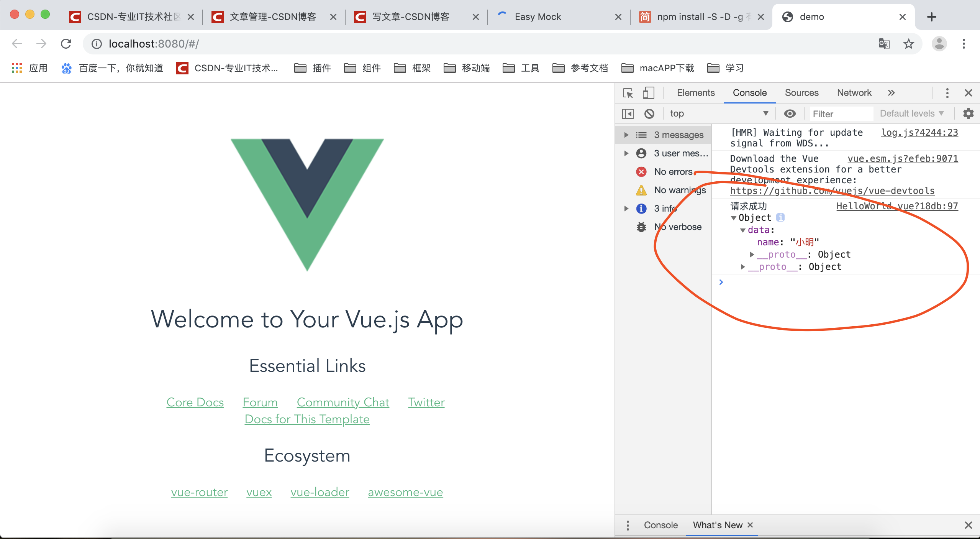Open the Core Docs link
Screen dimensions: 980x539
pyautogui.click(x=195, y=402)
